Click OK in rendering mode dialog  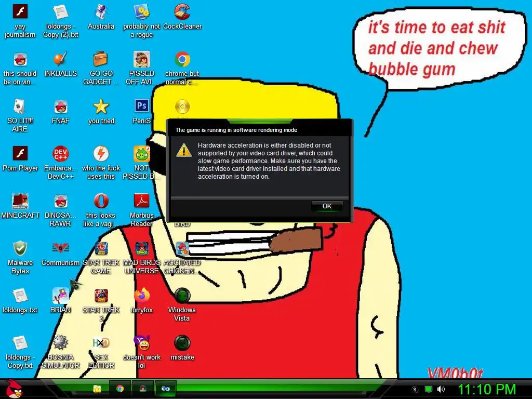(327, 206)
